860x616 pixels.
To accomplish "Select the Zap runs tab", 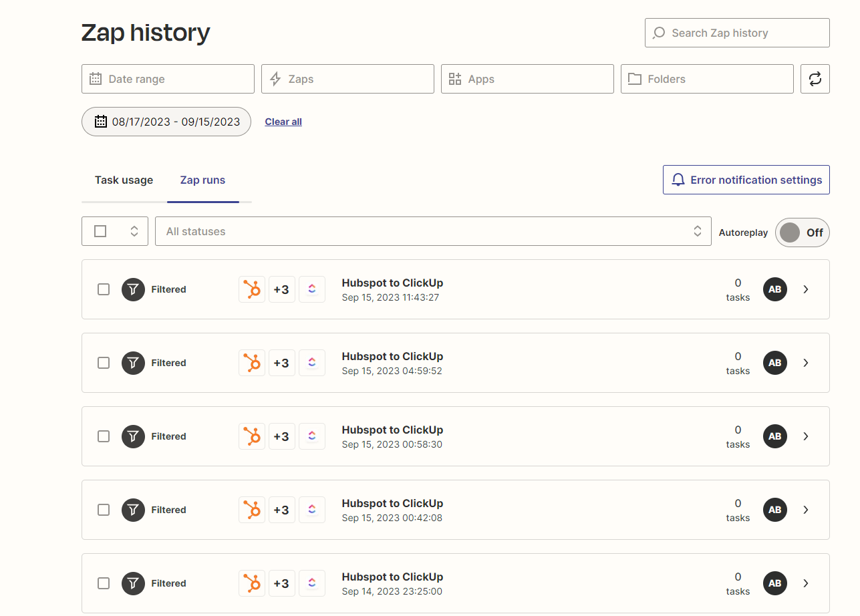I will (x=202, y=180).
